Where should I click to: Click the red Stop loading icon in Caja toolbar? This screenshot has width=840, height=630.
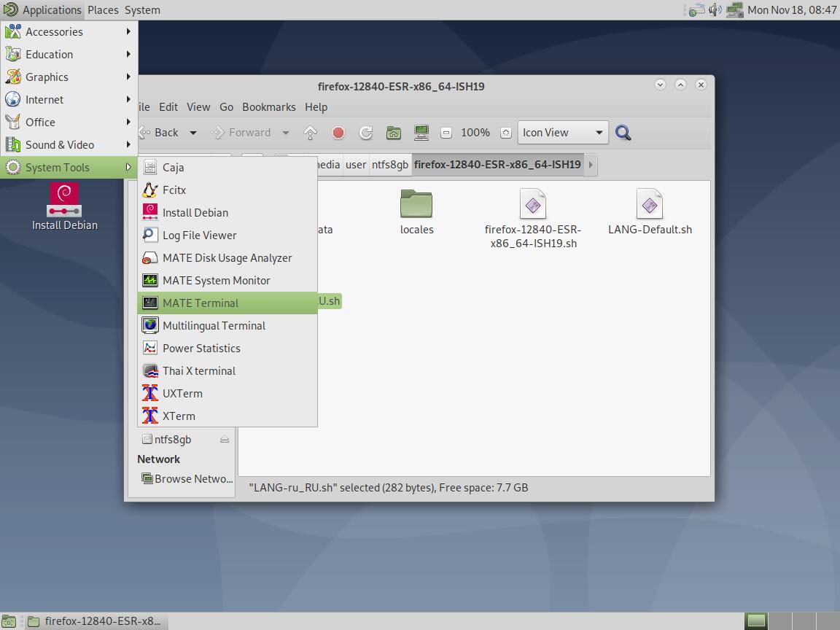pos(338,133)
